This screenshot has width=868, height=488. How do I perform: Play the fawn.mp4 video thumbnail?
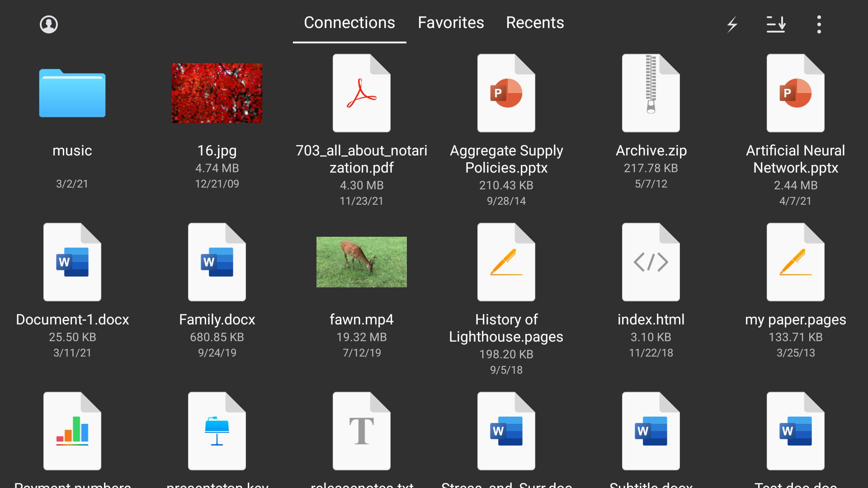click(362, 262)
